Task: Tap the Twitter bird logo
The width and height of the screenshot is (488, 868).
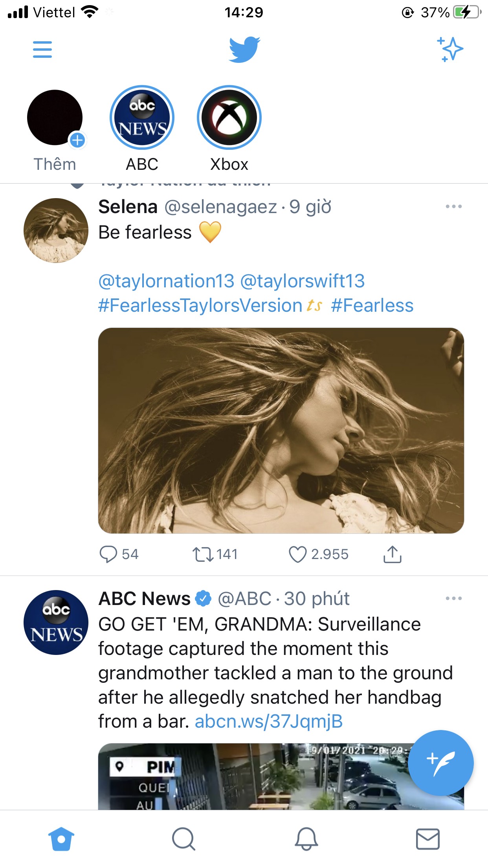Action: tap(244, 50)
